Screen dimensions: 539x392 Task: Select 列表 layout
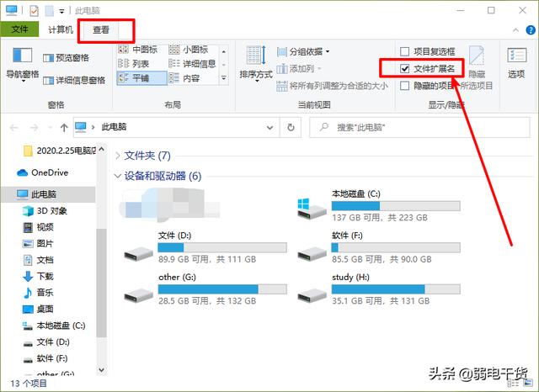tap(133, 63)
